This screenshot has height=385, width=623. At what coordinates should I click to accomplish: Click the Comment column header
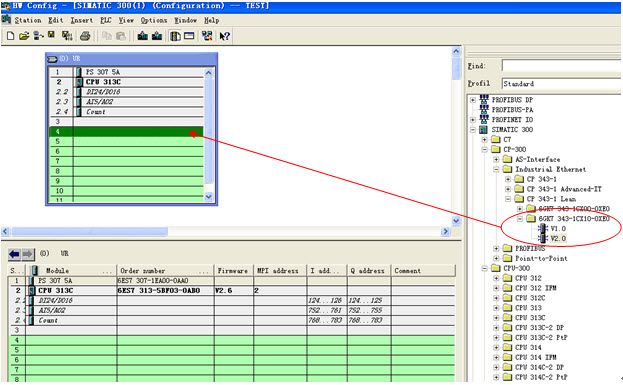(423, 271)
